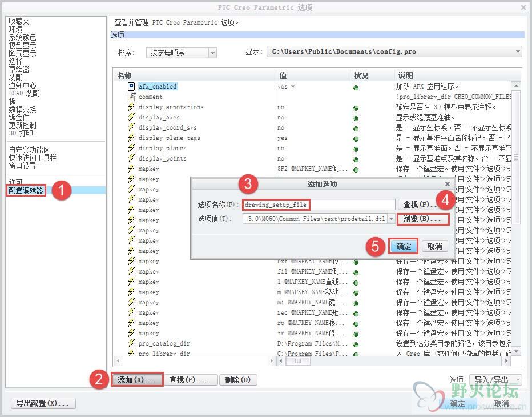
Task: Select 通知中心 category
Action: [22, 85]
